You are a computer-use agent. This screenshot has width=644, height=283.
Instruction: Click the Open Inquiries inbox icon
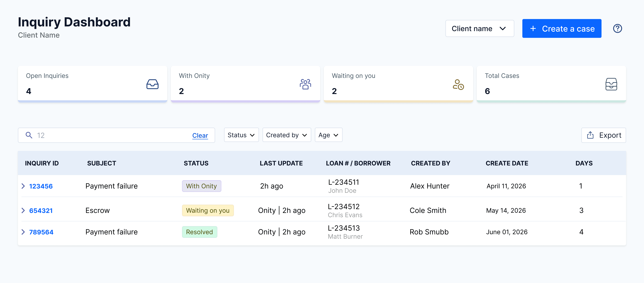coord(152,84)
